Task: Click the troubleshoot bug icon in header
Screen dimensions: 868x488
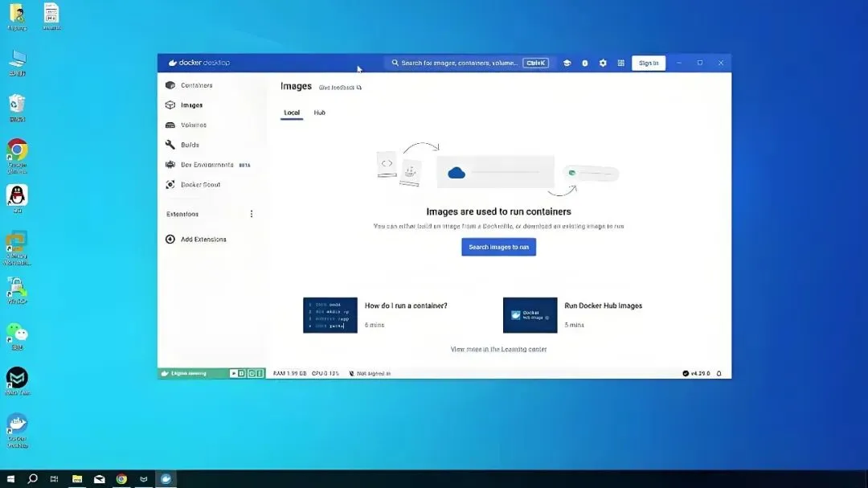Action: tap(584, 64)
